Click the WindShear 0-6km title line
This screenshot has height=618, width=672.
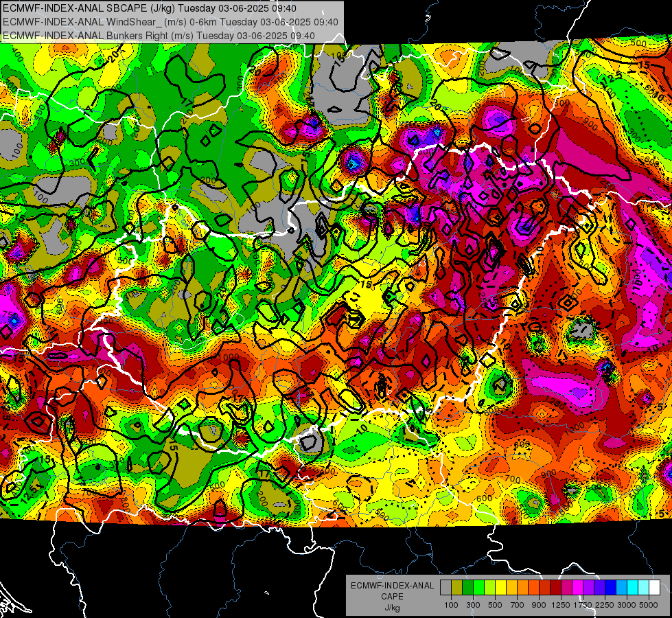(170, 22)
